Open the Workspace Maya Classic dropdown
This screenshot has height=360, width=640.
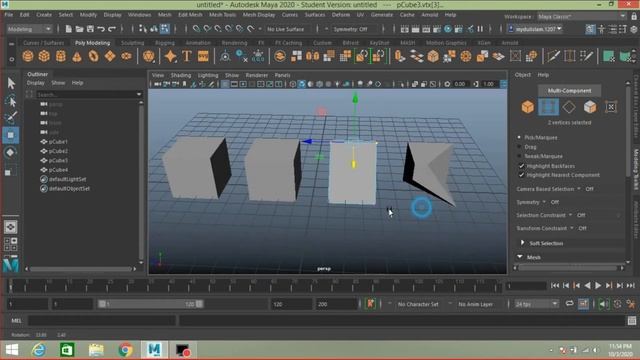(x=581, y=16)
